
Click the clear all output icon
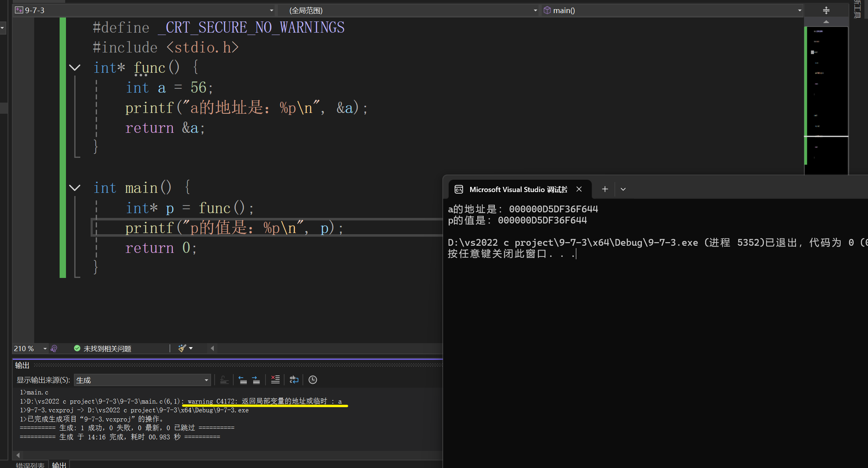point(275,380)
